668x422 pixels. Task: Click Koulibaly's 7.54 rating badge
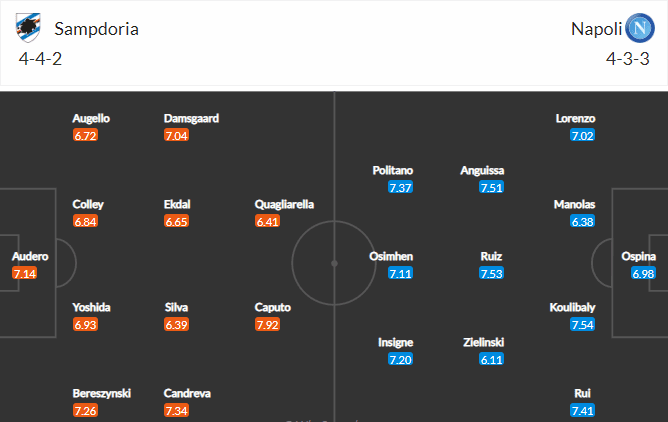582,325
